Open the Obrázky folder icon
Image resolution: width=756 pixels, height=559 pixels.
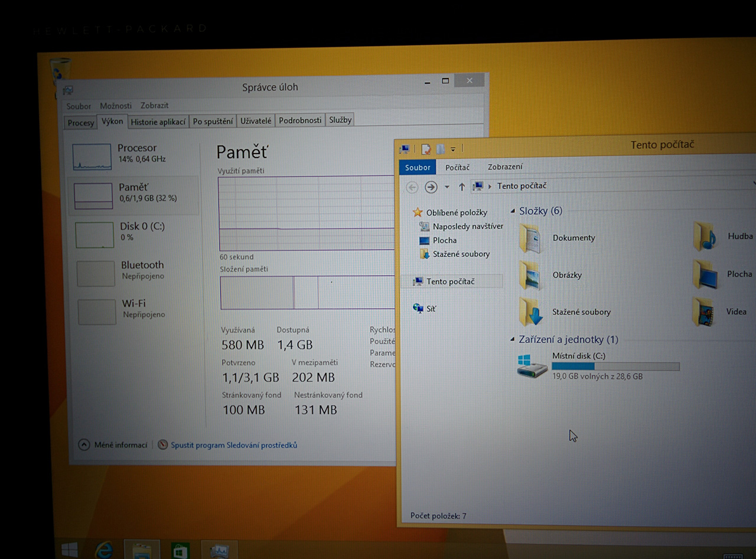coord(530,275)
